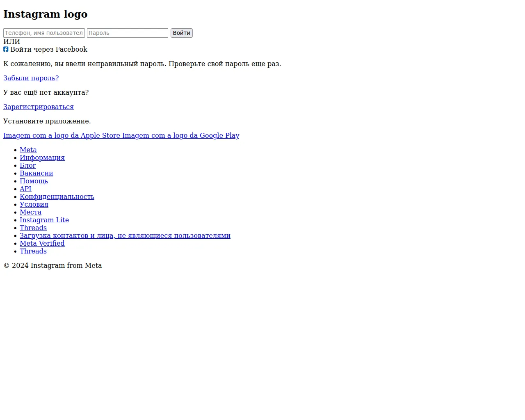
Task: Click the Войти login button
Action: pyautogui.click(x=182, y=33)
